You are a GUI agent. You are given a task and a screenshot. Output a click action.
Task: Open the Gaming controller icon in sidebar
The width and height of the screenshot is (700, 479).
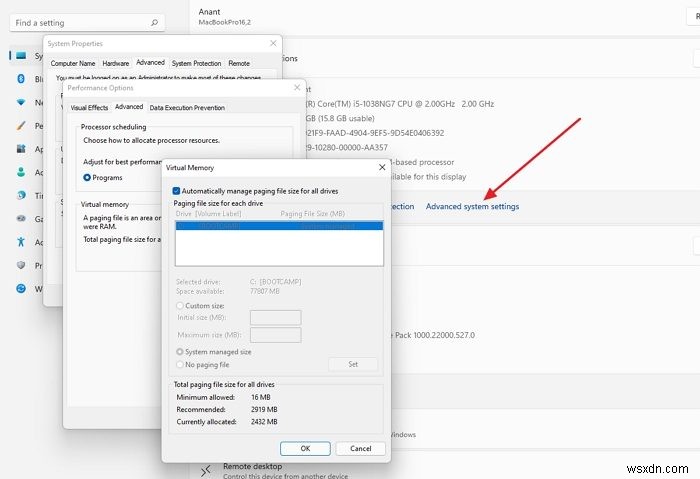point(21,219)
